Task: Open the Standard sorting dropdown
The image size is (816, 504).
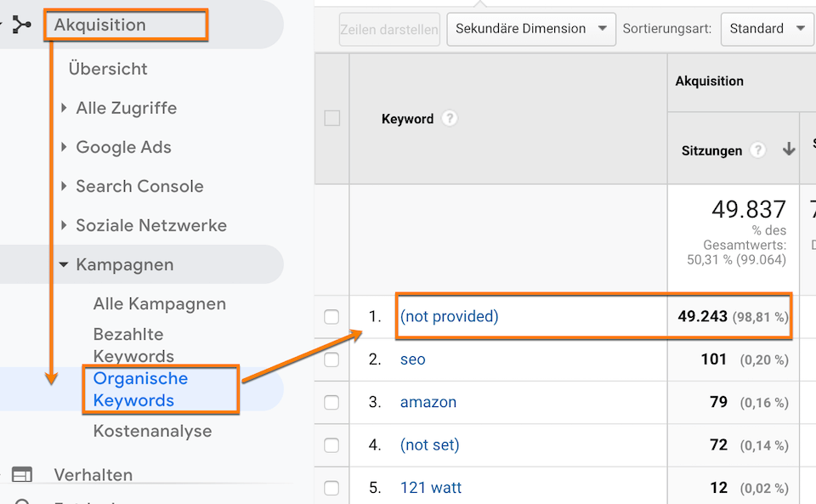Action: [766, 28]
